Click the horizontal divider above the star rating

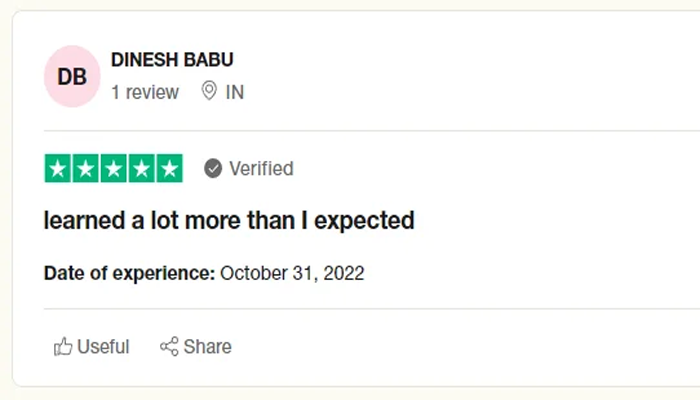[x=370, y=130]
